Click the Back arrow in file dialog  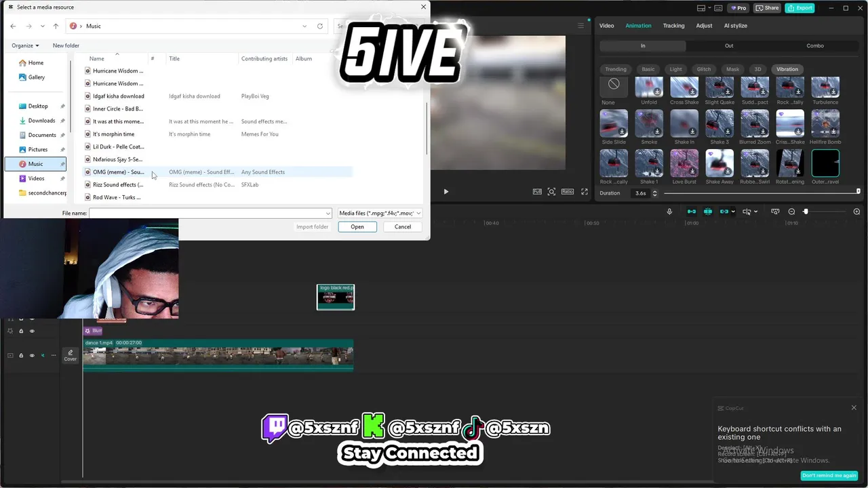pos(13,26)
